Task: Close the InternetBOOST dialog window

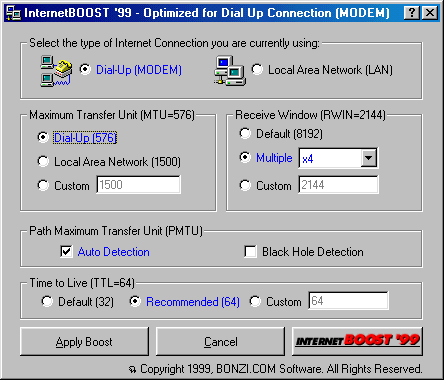Action: point(430,13)
